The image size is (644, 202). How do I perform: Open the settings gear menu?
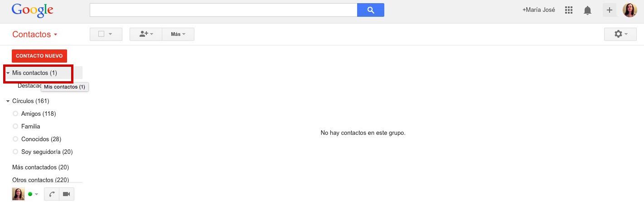tap(620, 34)
